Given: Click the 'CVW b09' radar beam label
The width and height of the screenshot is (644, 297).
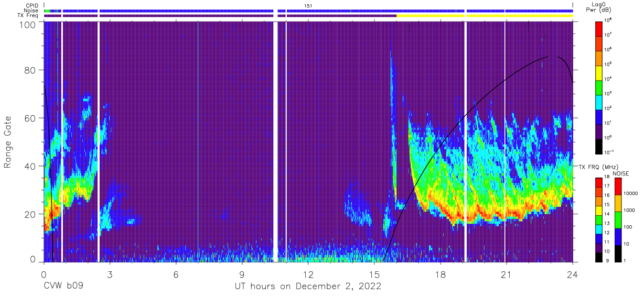Looking at the screenshot, I should [63, 287].
